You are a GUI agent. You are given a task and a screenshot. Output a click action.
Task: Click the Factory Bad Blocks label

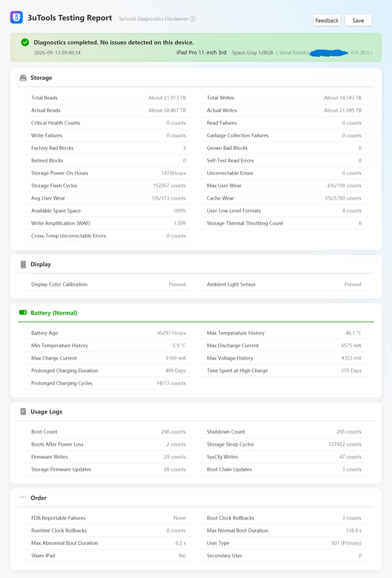[52, 148]
